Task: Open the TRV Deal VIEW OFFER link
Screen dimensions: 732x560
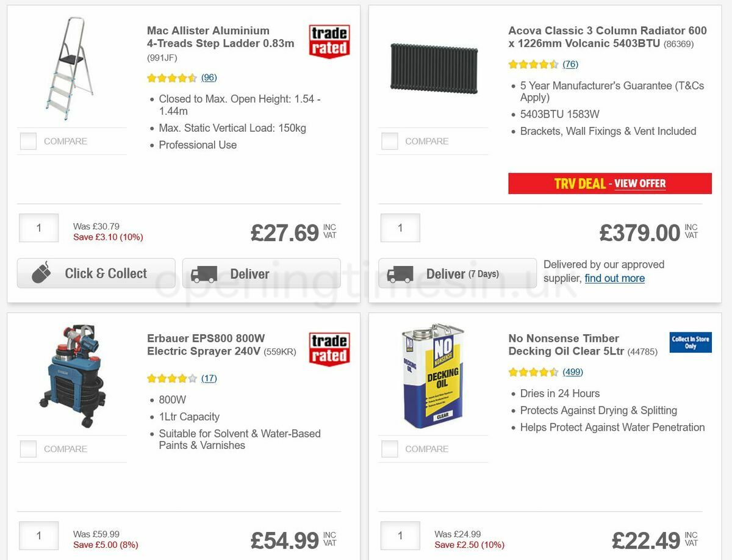Action: (640, 183)
